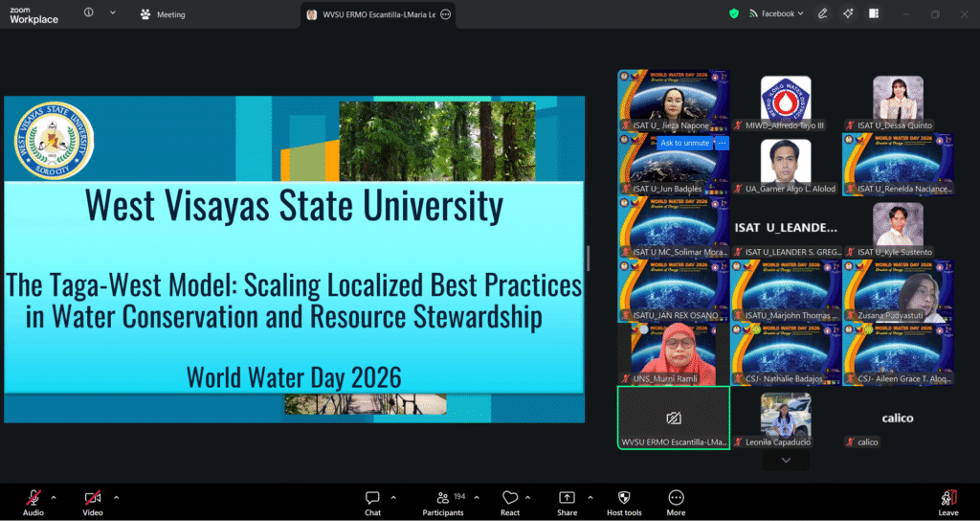Expand the audio settings arrow
The height and width of the screenshot is (521, 980).
click(x=54, y=497)
